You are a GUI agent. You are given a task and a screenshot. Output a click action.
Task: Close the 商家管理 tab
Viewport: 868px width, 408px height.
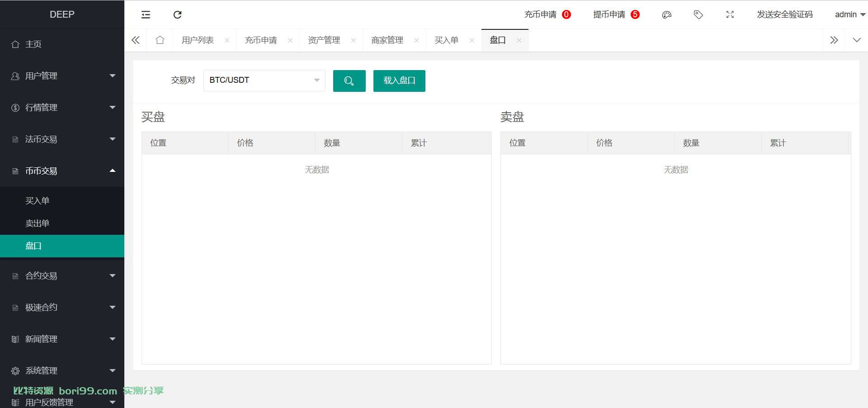tap(416, 40)
